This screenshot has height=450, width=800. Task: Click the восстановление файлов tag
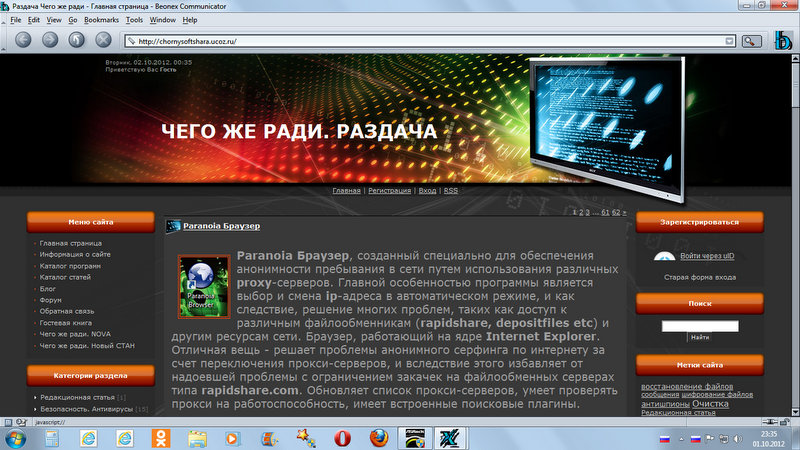(x=687, y=386)
